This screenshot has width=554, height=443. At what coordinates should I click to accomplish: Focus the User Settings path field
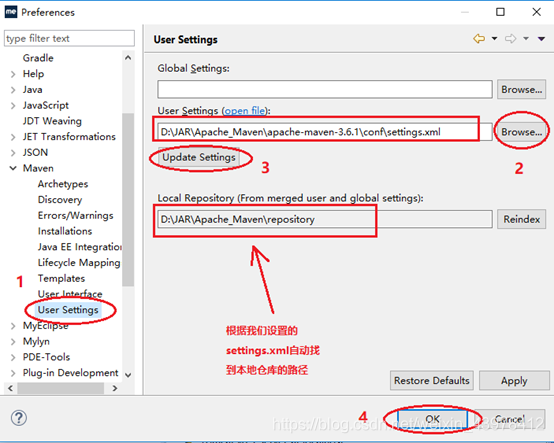coord(325,132)
